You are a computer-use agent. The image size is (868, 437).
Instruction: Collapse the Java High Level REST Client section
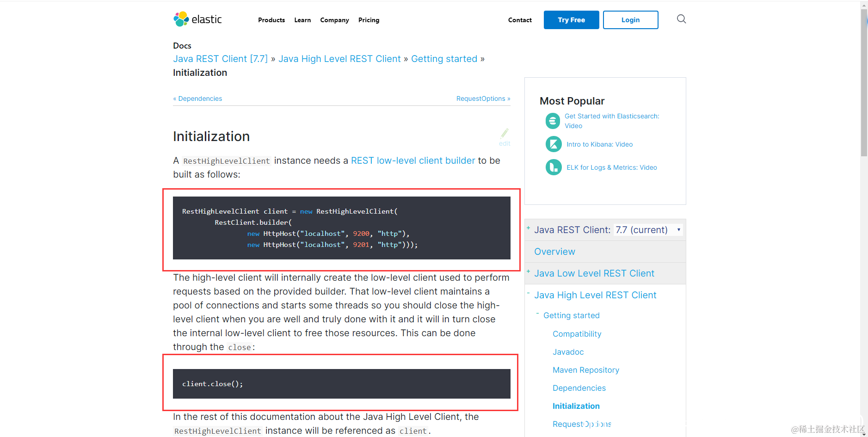pos(528,293)
